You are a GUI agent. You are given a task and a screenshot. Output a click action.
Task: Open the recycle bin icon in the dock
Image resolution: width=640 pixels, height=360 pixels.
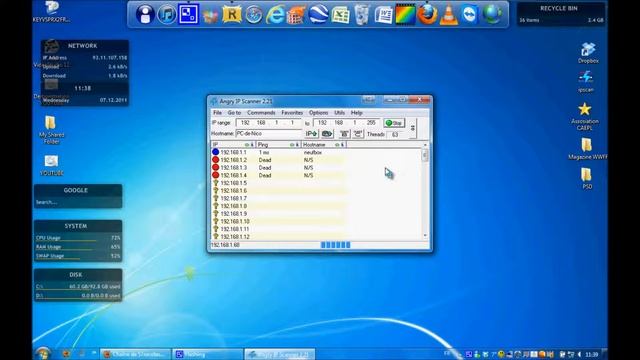tap(362, 15)
